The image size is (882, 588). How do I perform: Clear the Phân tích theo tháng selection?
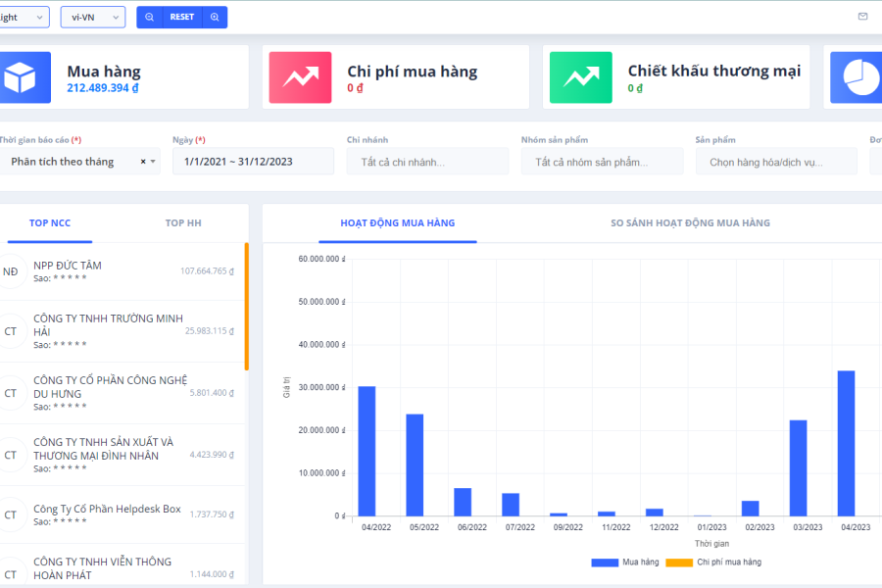(143, 162)
